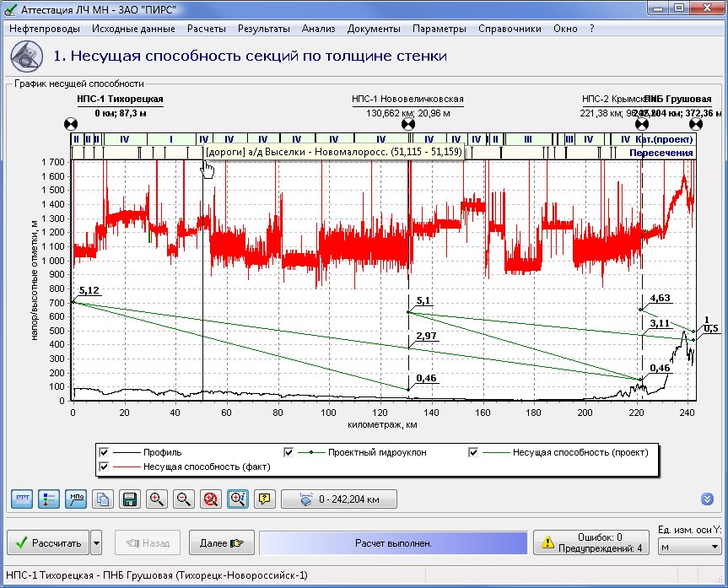Screen dimensions: 728x588
Task: Open the Анализ menu
Action: 319,29
